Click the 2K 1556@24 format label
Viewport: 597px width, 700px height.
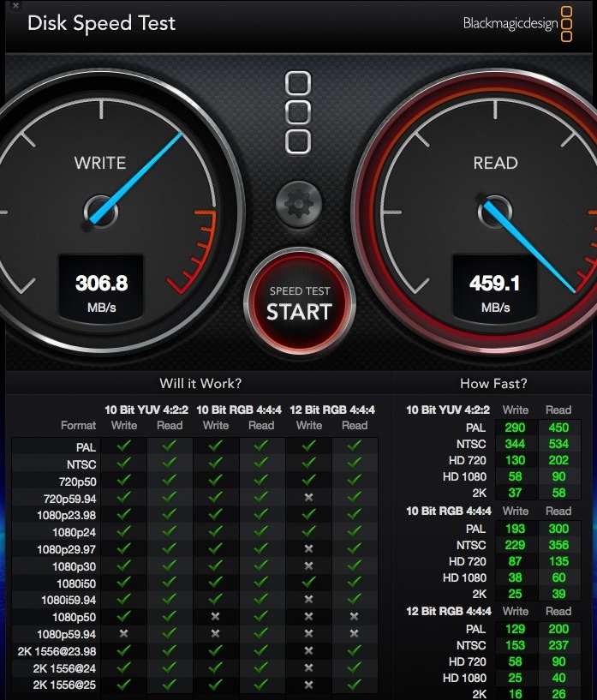65,668
